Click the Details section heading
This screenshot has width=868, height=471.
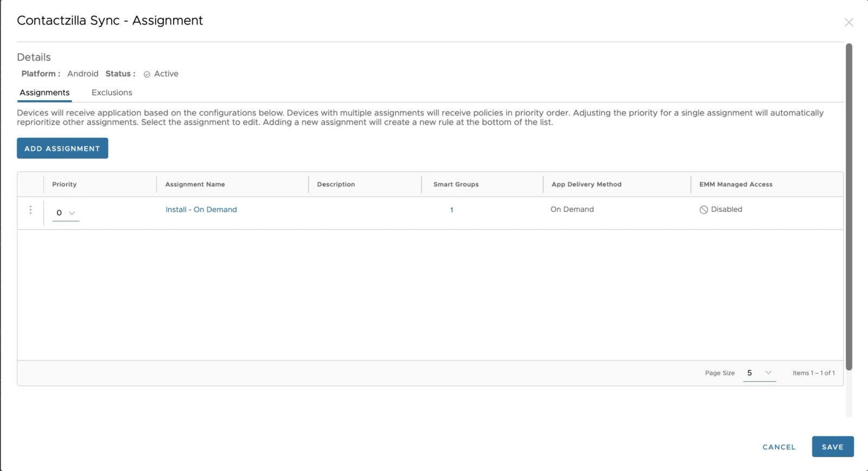tap(34, 57)
